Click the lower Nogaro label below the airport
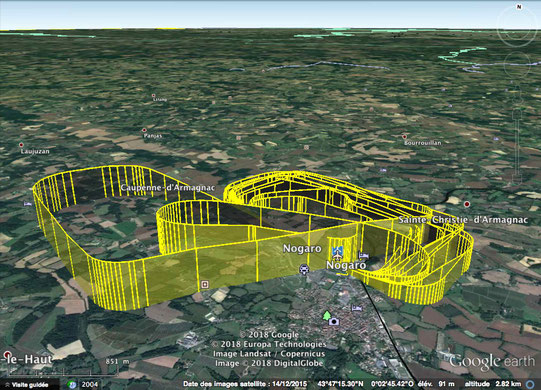This screenshot has width=541, height=390. (x=346, y=265)
